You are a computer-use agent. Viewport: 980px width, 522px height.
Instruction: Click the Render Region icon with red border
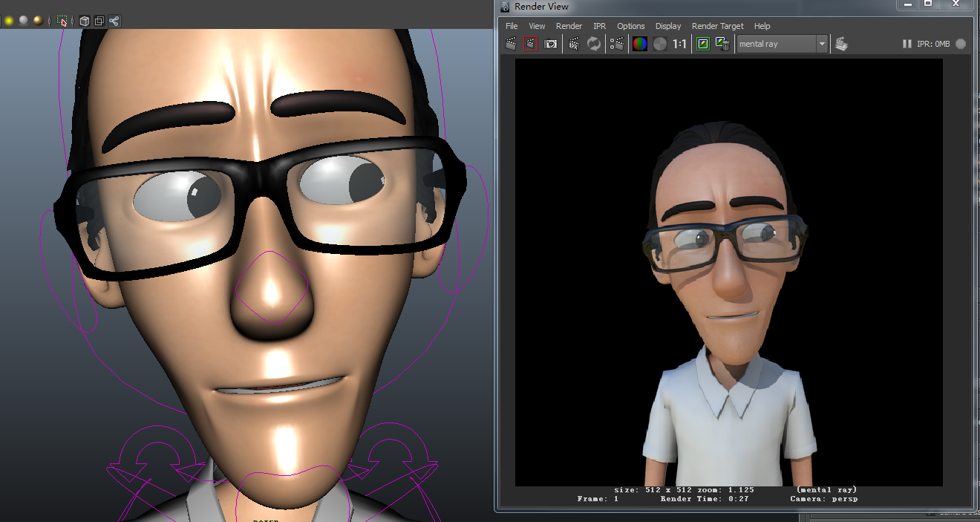pyautogui.click(x=530, y=44)
